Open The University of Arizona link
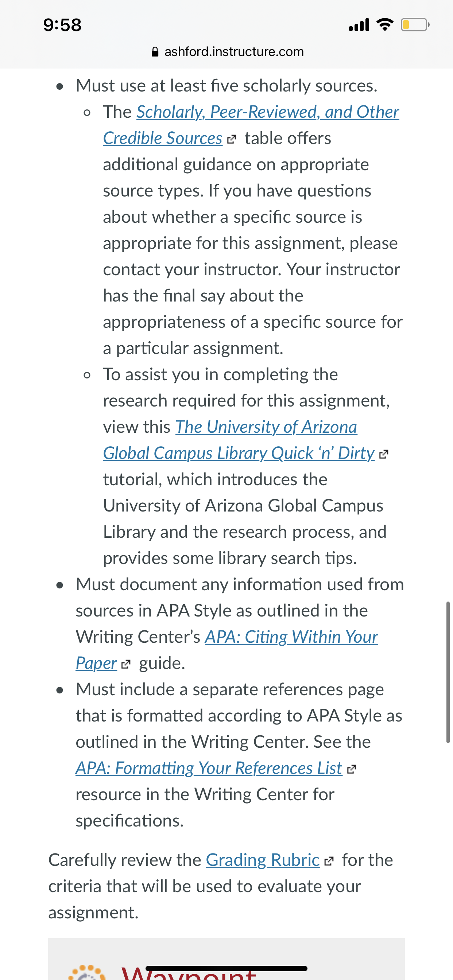Image resolution: width=453 pixels, height=980 pixels. pyautogui.click(x=266, y=427)
